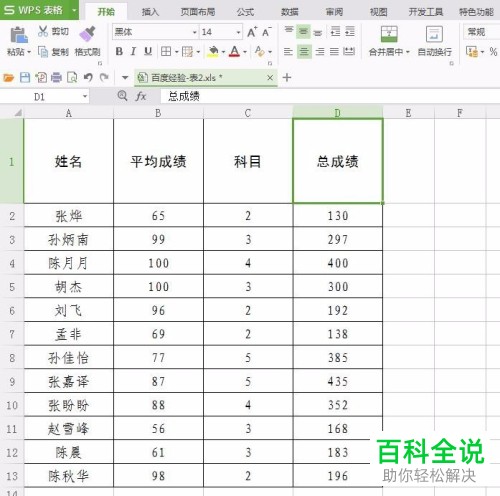The width and height of the screenshot is (500, 496).
Task: Select the 百度经验-表2.xls document tab
Action: (206, 78)
